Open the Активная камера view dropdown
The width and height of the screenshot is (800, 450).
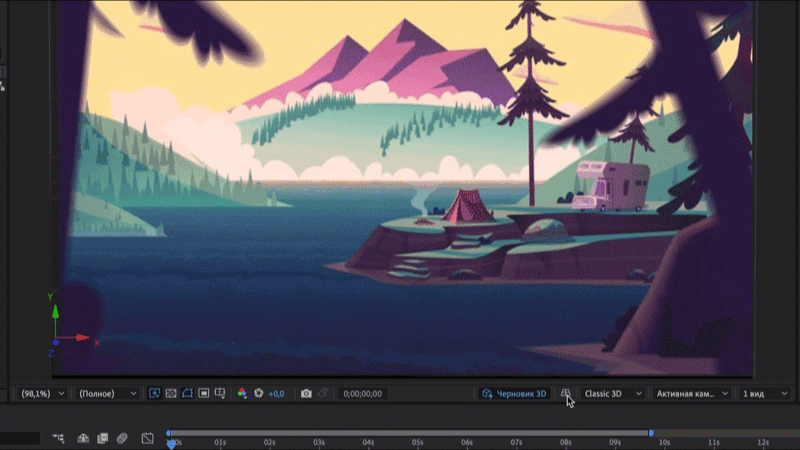[692, 394]
